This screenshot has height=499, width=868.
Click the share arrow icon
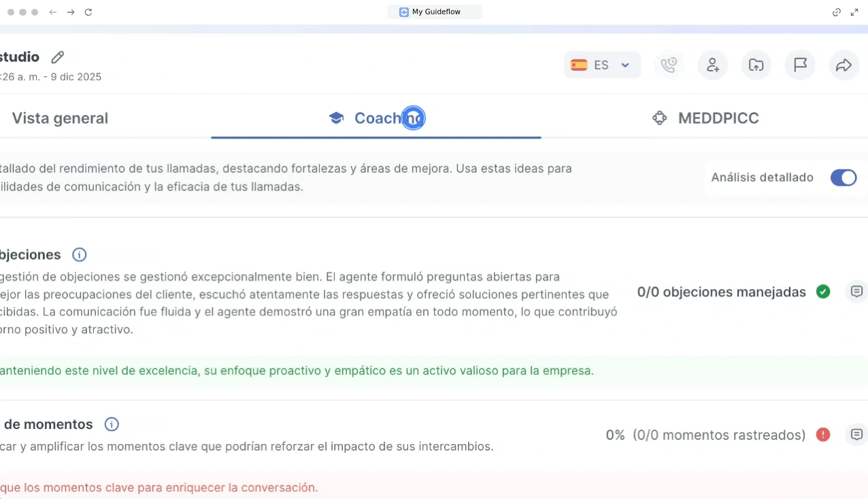[x=844, y=65]
